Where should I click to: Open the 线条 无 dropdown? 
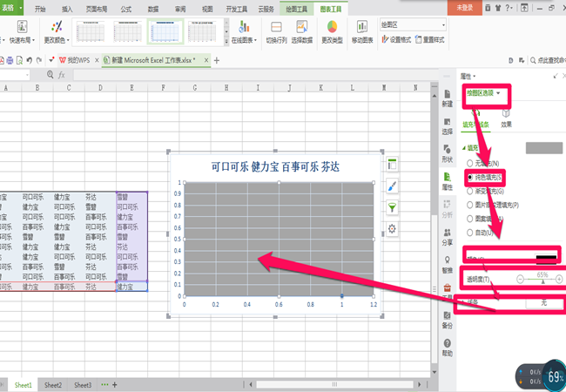pyautogui.click(x=544, y=303)
